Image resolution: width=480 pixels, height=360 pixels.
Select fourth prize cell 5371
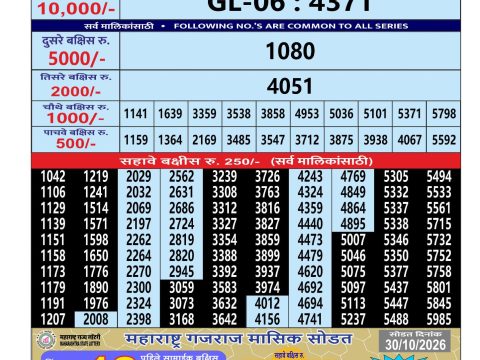(x=410, y=114)
